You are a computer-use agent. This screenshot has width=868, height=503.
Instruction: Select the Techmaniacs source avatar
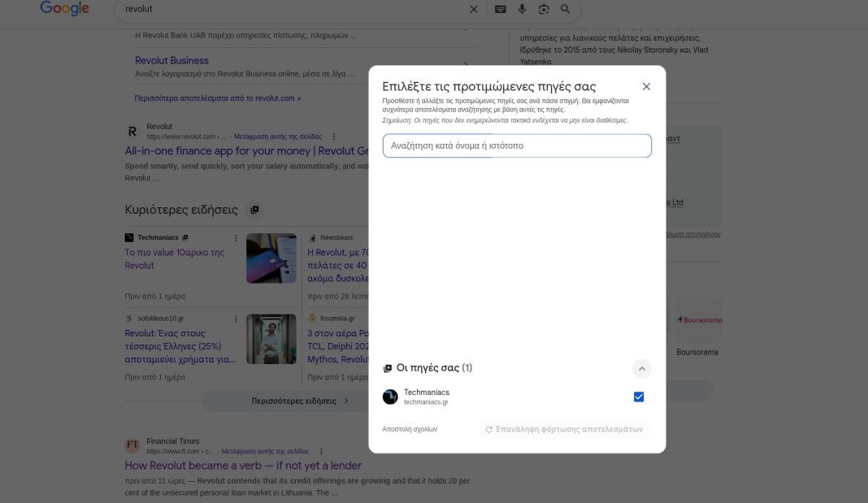pos(390,397)
